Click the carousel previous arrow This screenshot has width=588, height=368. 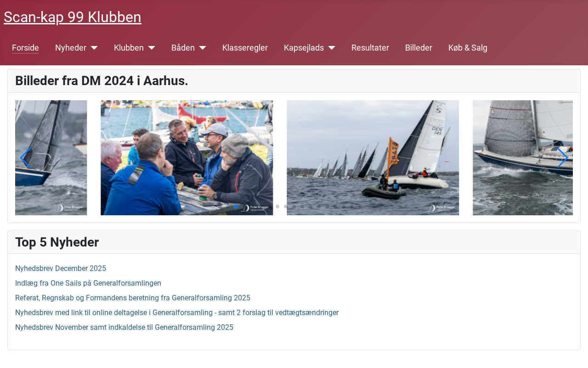click(25, 158)
